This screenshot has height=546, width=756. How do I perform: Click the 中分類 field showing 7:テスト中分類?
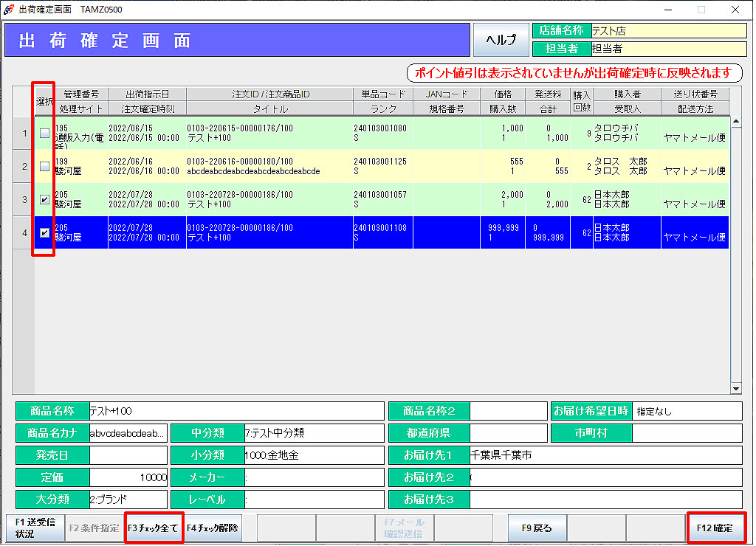point(314,433)
